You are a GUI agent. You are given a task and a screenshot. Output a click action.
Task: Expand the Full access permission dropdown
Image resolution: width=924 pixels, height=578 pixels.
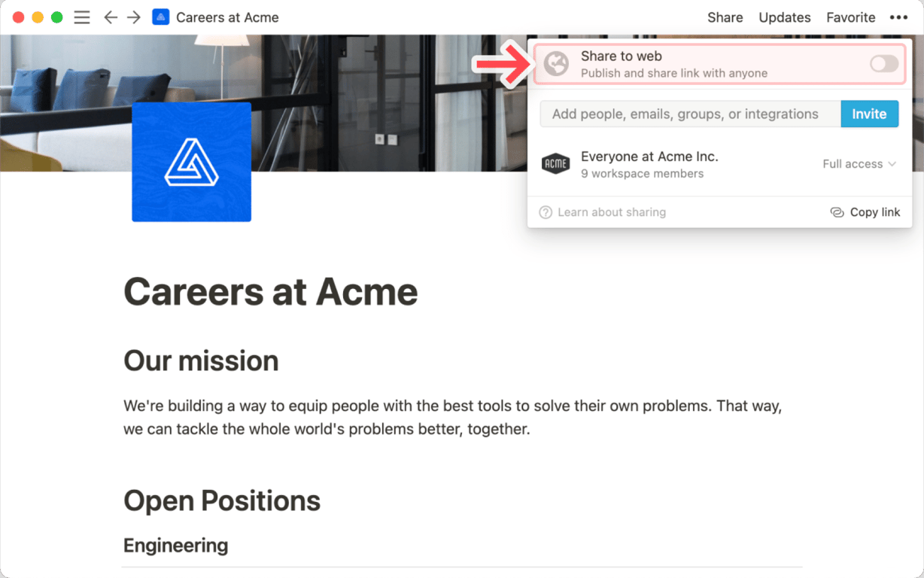coord(859,164)
